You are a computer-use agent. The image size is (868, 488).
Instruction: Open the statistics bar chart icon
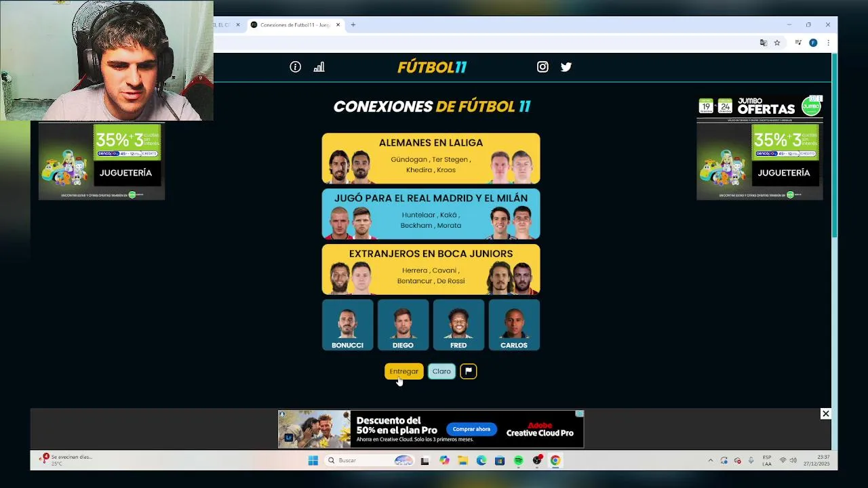pyautogui.click(x=319, y=67)
